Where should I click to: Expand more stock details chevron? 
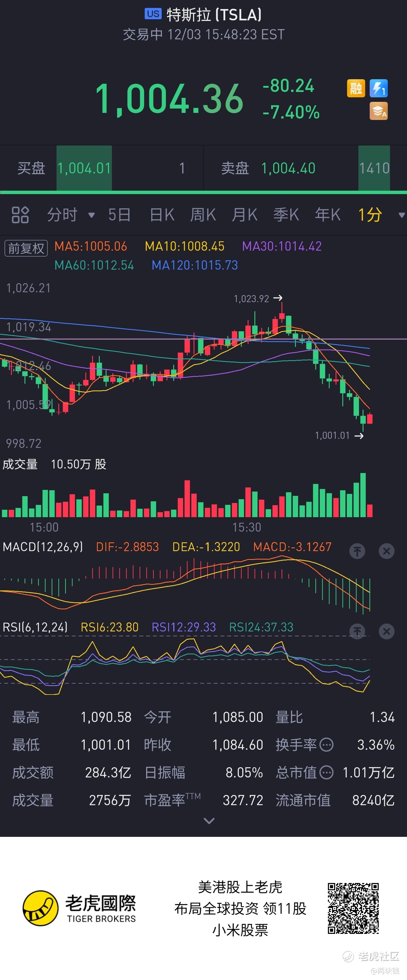(209, 821)
